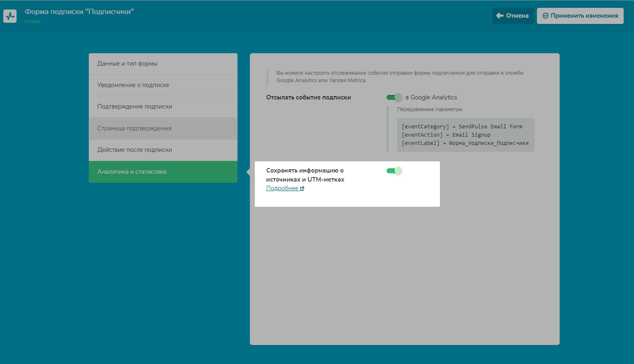Toggle the UTM-метках source saving switch
This screenshot has height=364, width=634.
394,171
